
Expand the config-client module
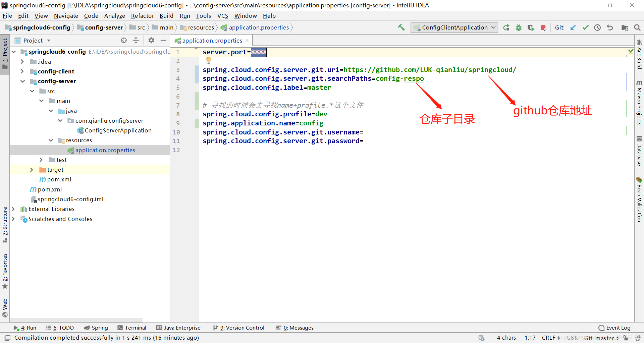pos(22,71)
